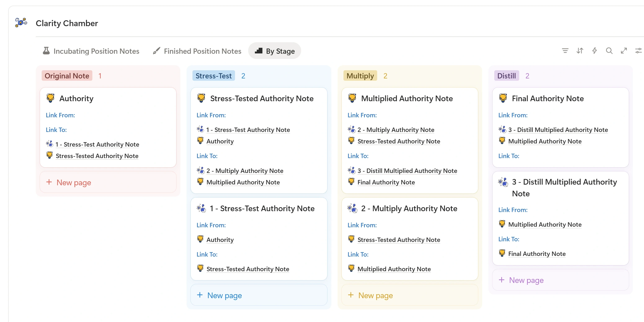Click the Multiply group label
The height and width of the screenshot is (322, 644).
(x=360, y=76)
